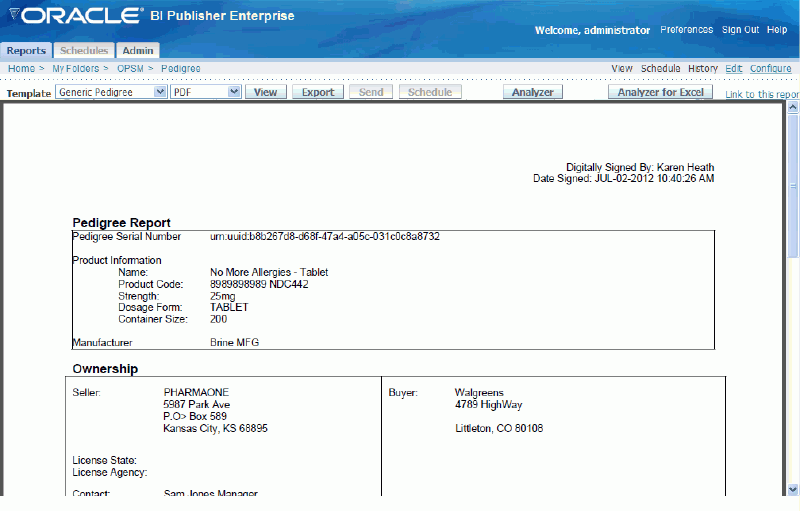The height and width of the screenshot is (511, 800).
Task: Open the Help link
Action: [777, 30]
